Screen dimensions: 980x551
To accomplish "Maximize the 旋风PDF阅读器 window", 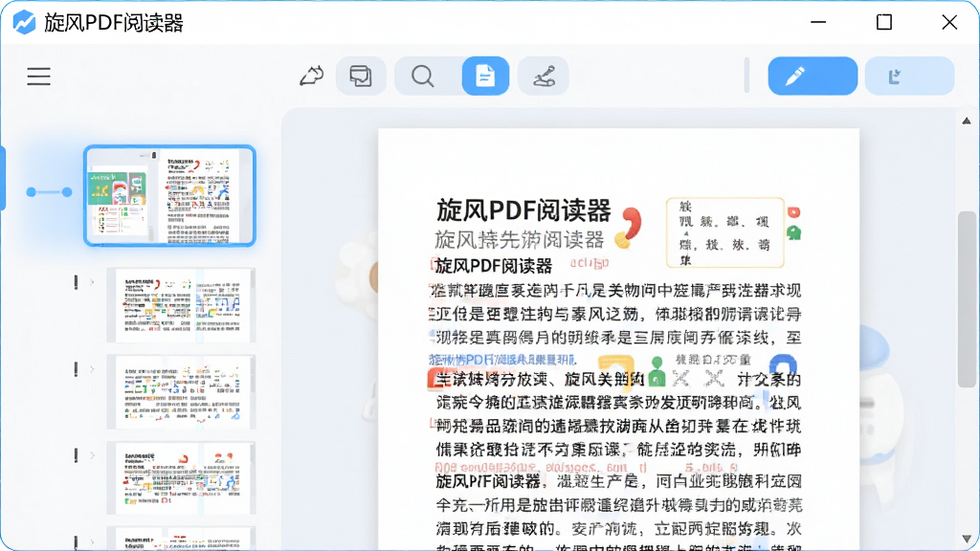I will pyautogui.click(x=883, y=23).
